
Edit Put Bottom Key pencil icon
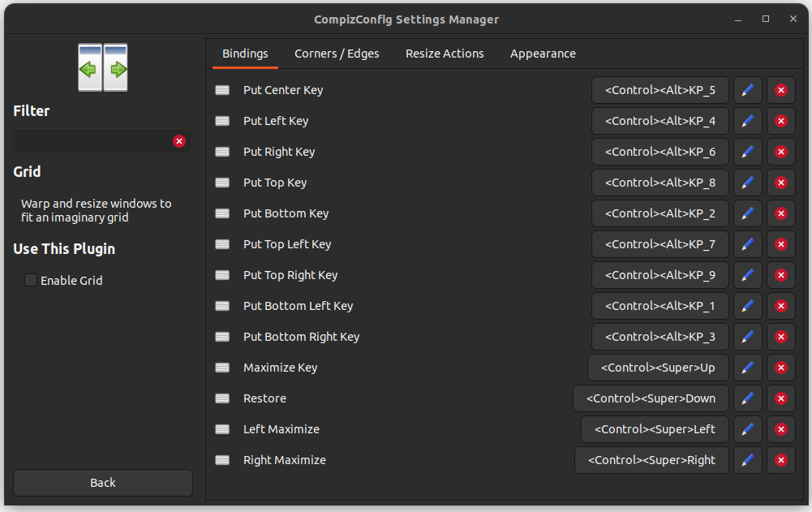(x=748, y=213)
